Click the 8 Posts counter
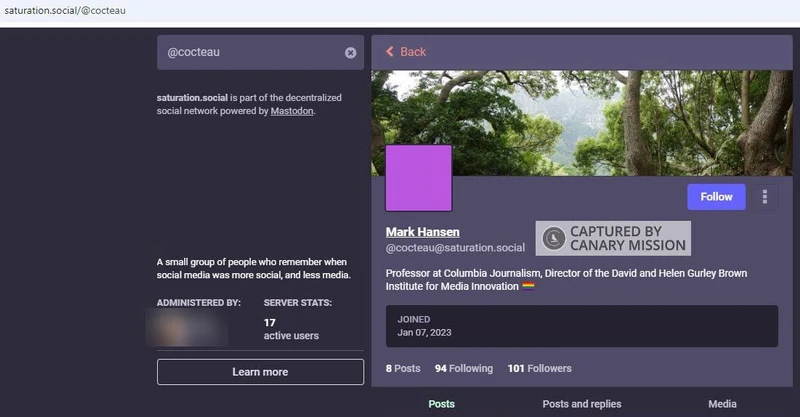The image size is (800, 417). [403, 368]
